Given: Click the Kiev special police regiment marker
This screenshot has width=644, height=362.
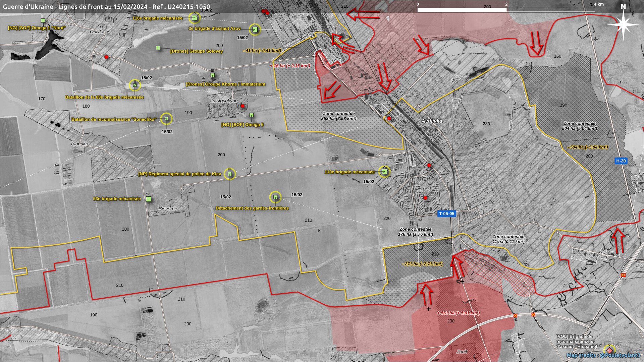Looking at the screenshot, I should tap(230, 174).
